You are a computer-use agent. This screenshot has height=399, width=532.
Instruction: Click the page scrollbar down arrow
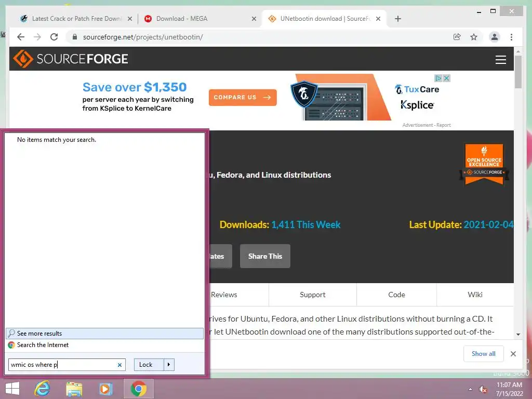coord(518,335)
